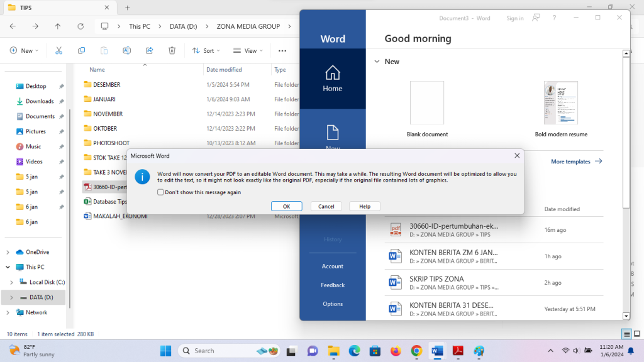This screenshot has height=362, width=644.
Task: Click OK in the Microsoft Word dialog
Action: pos(286,206)
